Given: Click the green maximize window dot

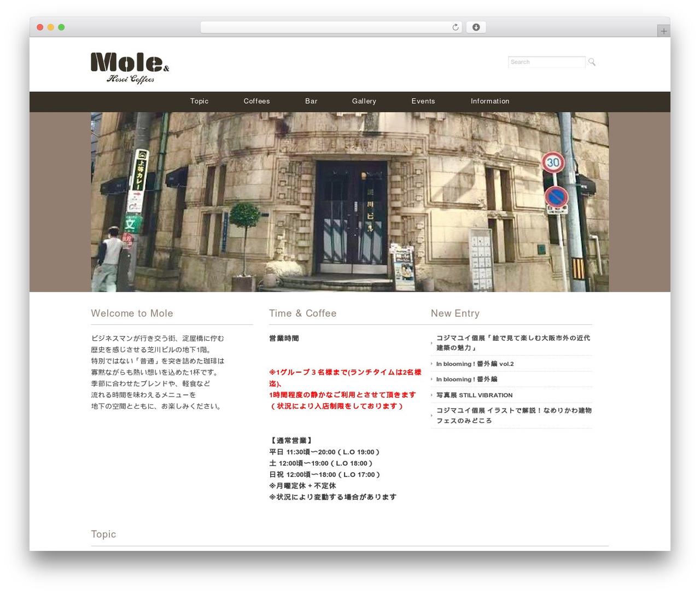Looking at the screenshot, I should pyautogui.click(x=61, y=27).
